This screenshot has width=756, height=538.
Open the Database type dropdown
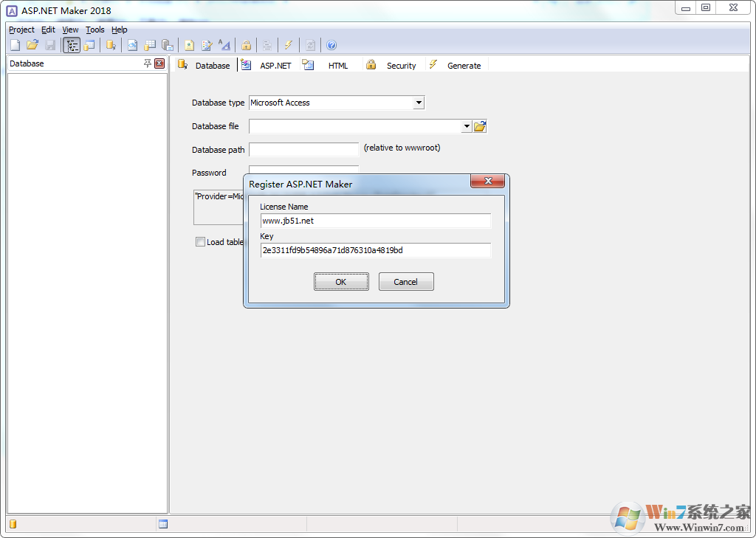419,103
